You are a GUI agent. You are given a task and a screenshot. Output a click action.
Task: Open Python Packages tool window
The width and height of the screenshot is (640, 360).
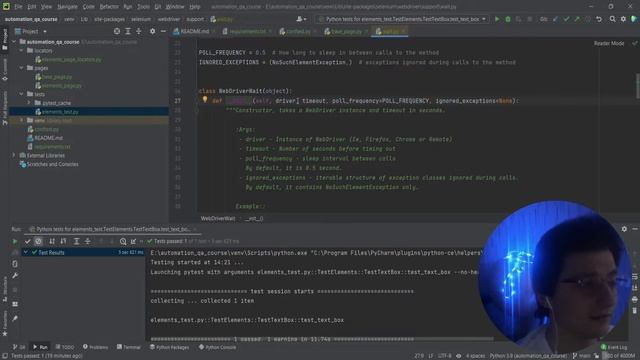point(169,347)
